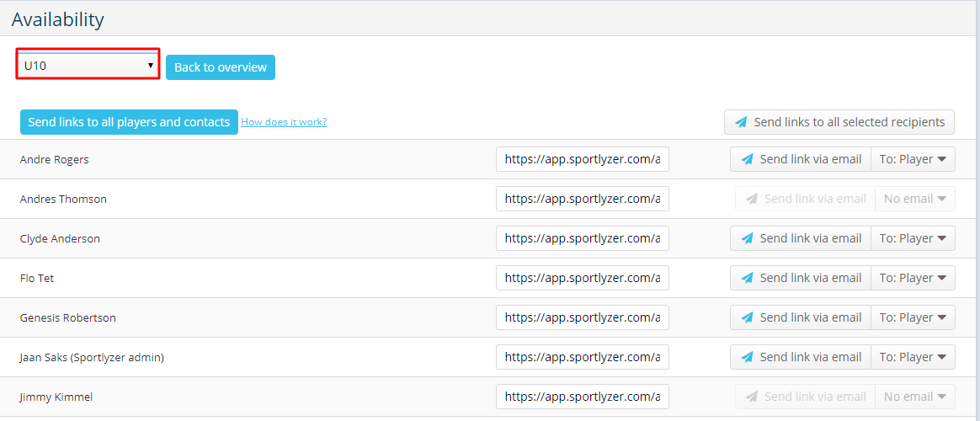The height and width of the screenshot is (421, 980).
Task: Send links to all selected recipients
Action: coord(839,122)
